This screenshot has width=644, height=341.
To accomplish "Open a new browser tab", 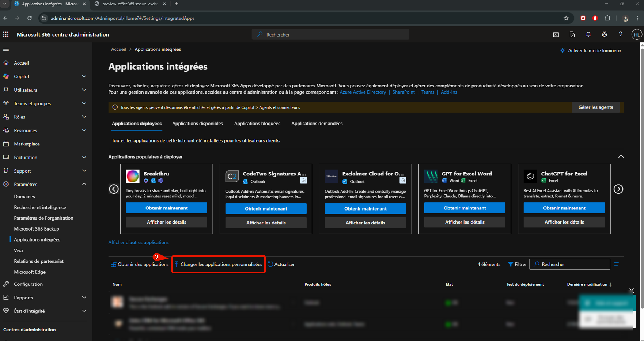I will pos(177,4).
